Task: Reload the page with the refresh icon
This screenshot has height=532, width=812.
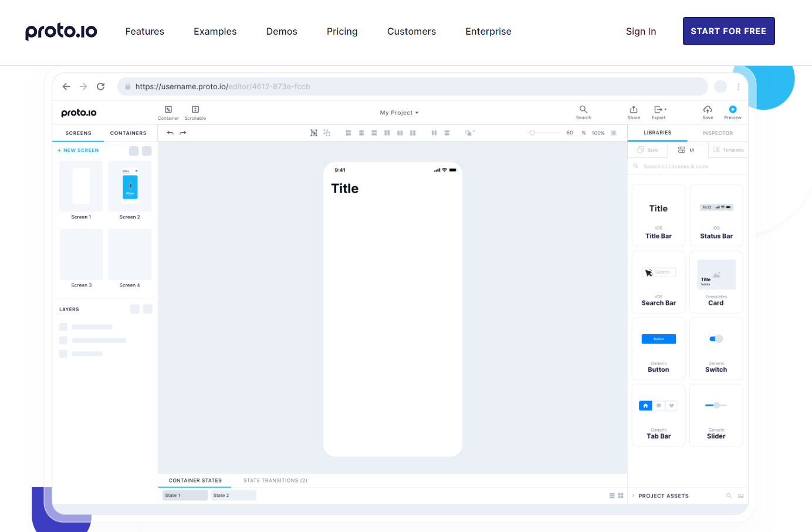Action: click(x=101, y=86)
